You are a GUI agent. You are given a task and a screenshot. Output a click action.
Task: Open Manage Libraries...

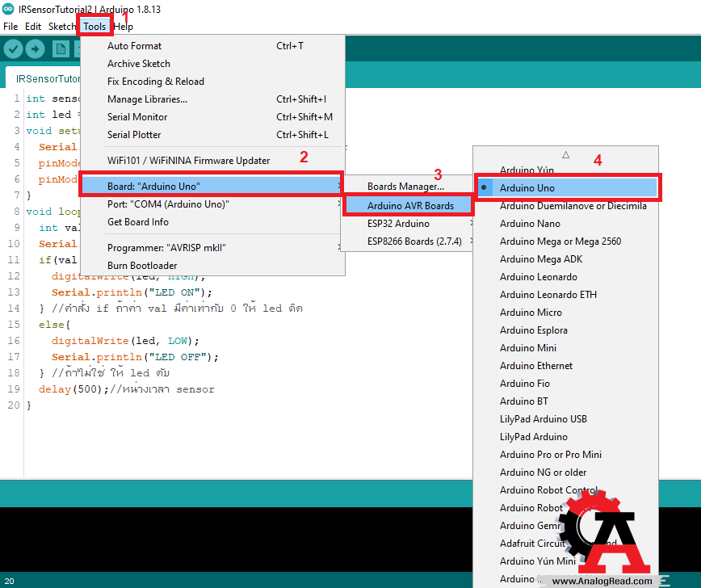[x=212, y=99]
